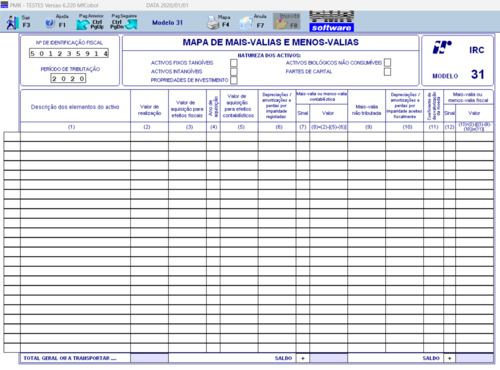
Task: Open Ajuda F1 help icon
Action: [50, 23]
